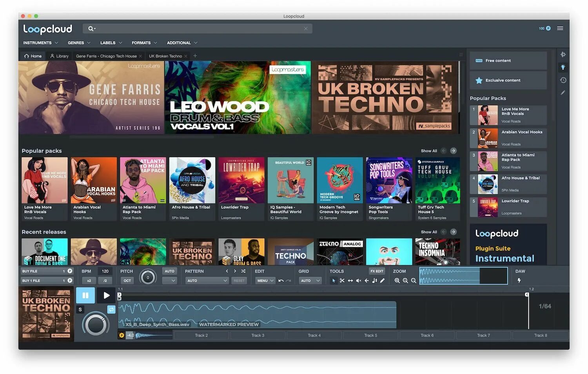Select the note pitch tool
The height and width of the screenshot is (374, 588).
coord(374,281)
